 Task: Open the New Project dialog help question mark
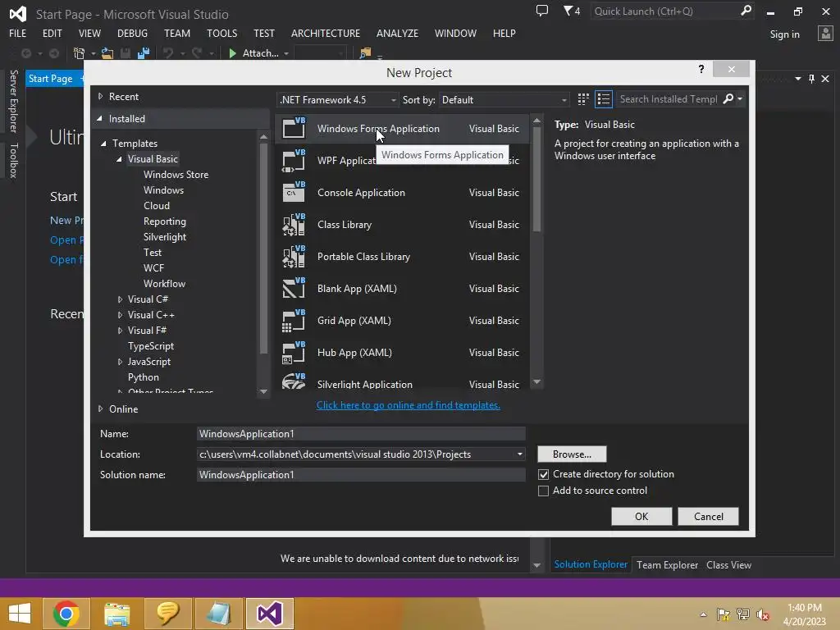point(701,69)
